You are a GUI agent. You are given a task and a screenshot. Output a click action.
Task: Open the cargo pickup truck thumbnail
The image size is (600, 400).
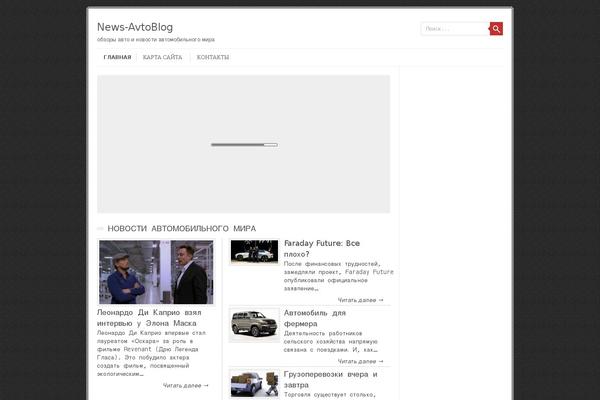254,384
